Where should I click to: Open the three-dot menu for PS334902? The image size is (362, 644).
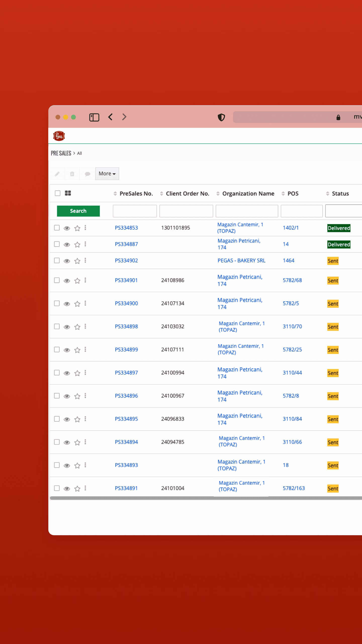85,261
